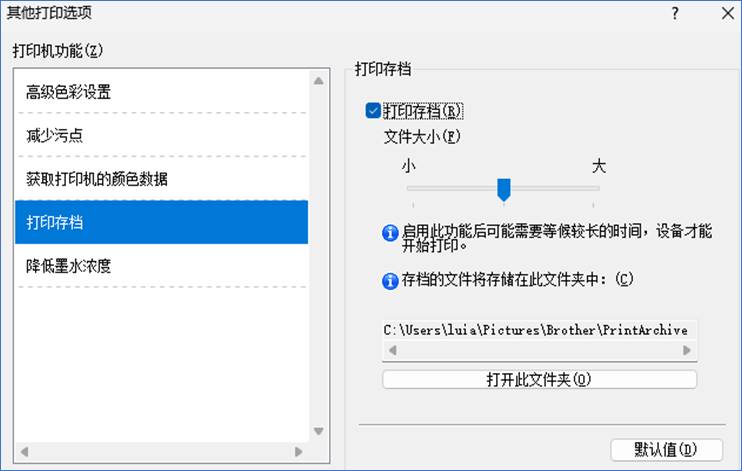
Task: Click the 打开此文件夹(O) button
Action: click(x=539, y=379)
